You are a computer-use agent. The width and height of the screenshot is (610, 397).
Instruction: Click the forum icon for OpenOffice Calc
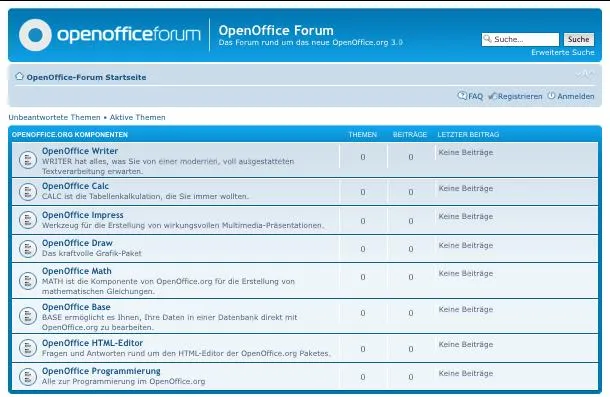click(x=28, y=192)
